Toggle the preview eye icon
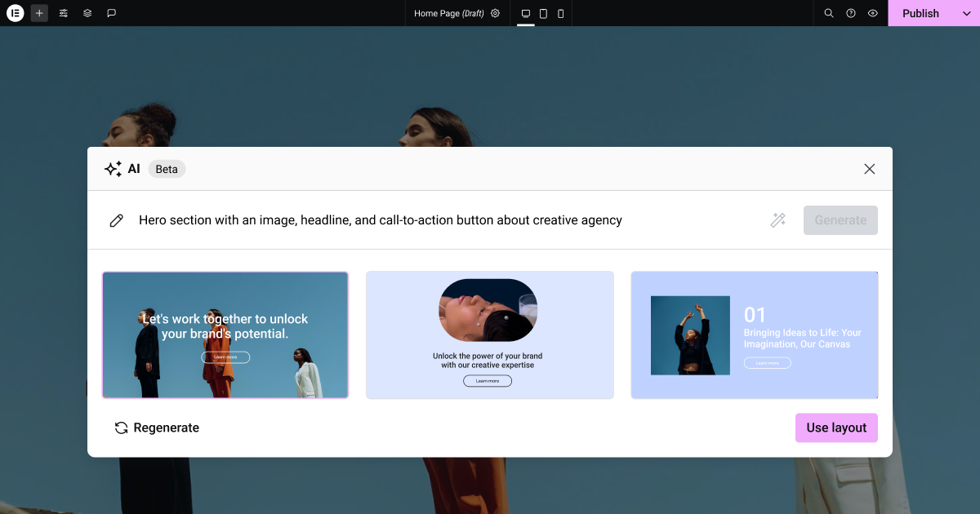Image resolution: width=980 pixels, height=514 pixels. 873,13
